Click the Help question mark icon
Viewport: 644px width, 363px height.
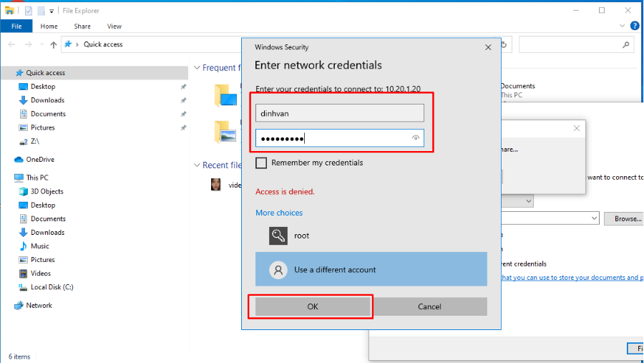(635, 26)
